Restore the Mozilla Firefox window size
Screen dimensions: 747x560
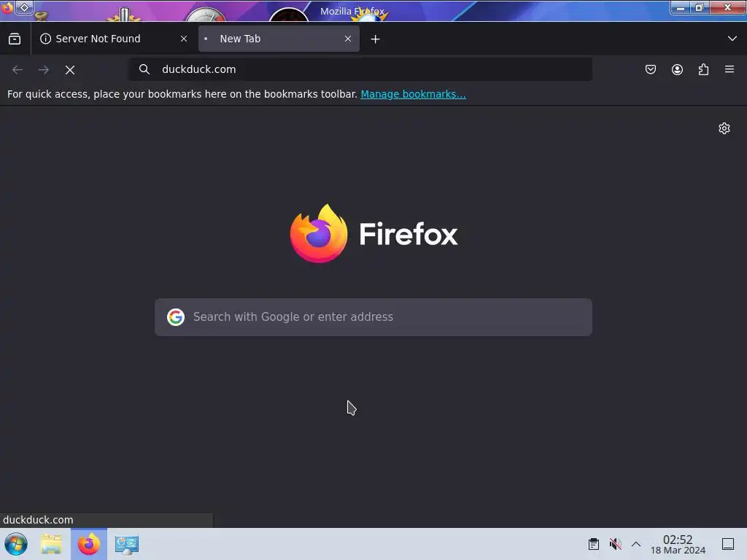(700, 7)
